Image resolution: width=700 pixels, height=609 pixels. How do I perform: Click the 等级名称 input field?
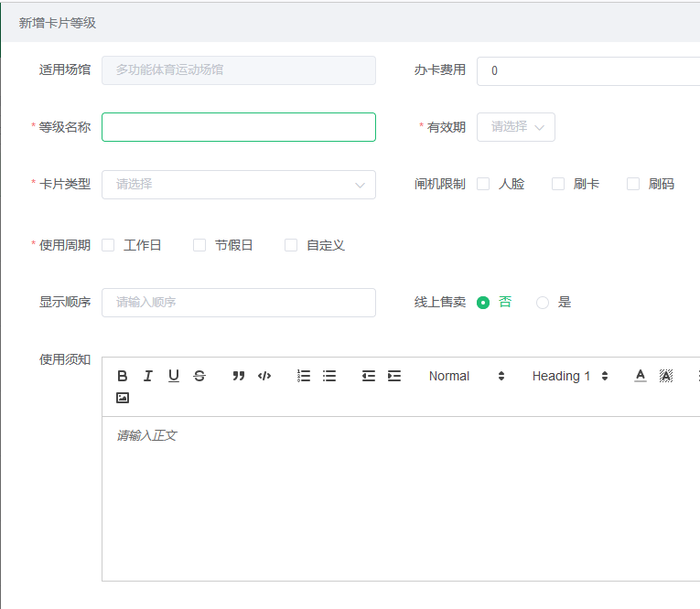(x=238, y=127)
